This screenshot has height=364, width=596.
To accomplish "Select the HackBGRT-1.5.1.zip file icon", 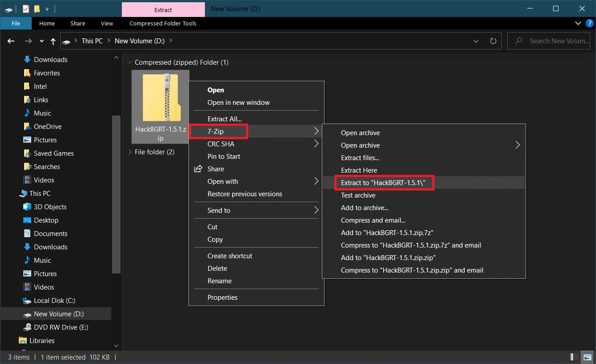I will pos(160,107).
